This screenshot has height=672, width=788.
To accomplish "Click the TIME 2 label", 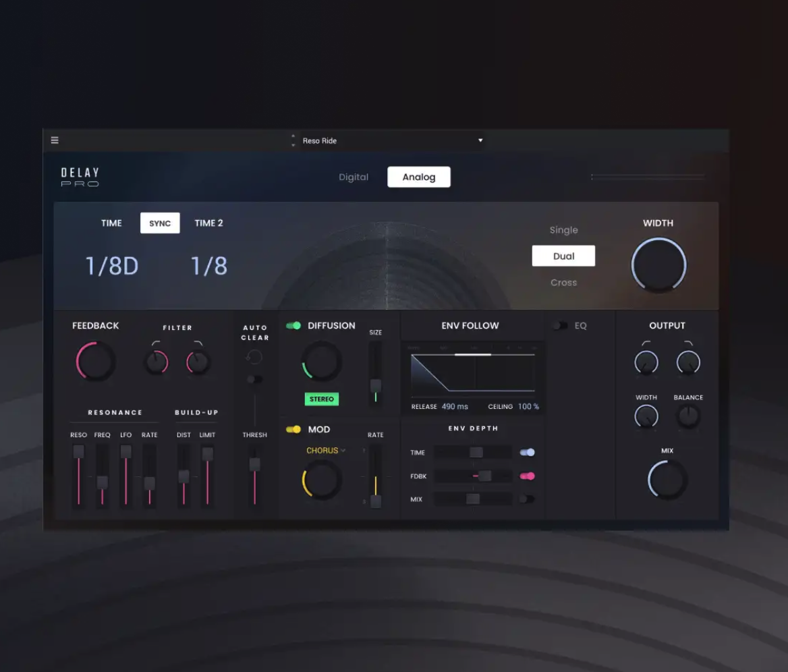I will [x=208, y=223].
